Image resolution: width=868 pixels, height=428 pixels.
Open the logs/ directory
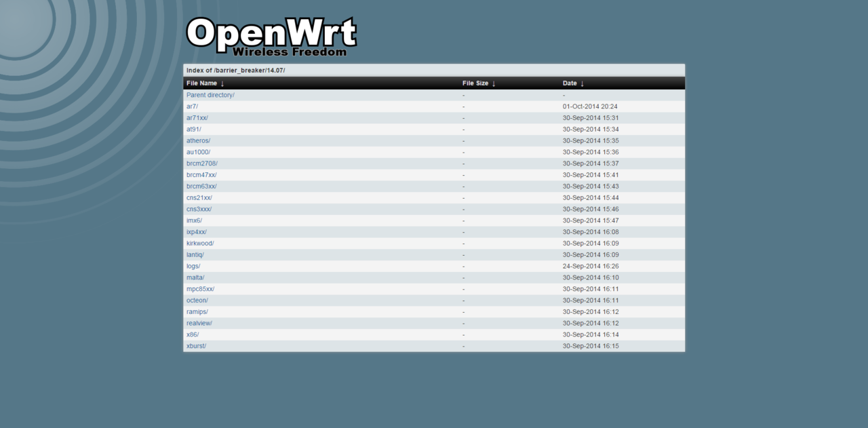[193, 267]
